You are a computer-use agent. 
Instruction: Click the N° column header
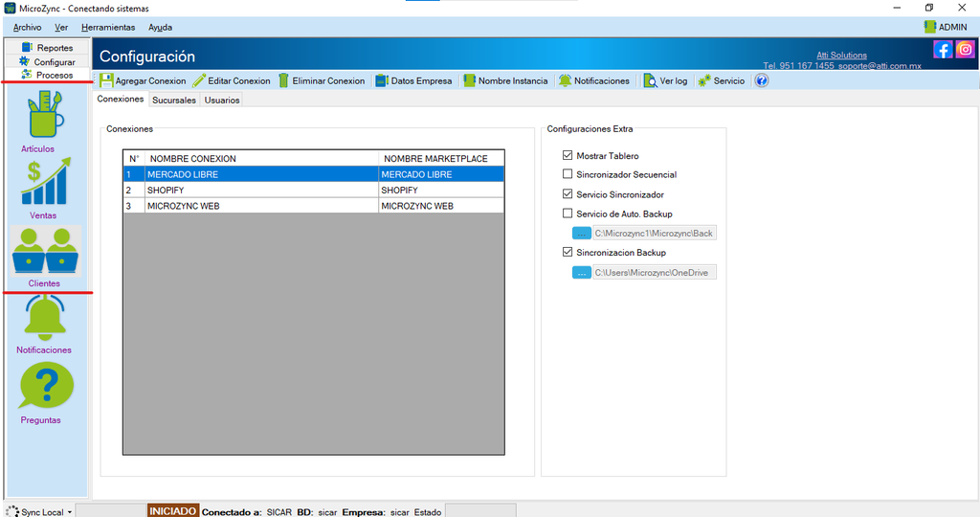[x=134, y=158]
